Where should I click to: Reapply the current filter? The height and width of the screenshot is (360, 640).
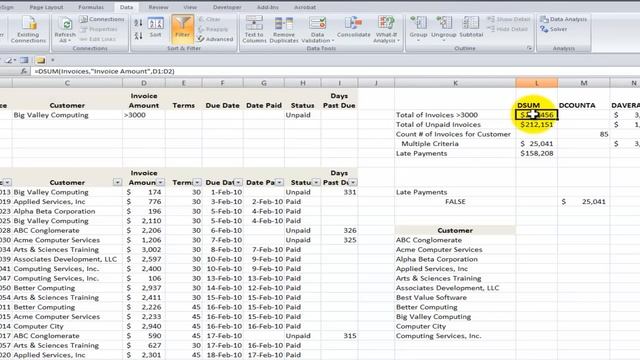(x=213, y=29)
